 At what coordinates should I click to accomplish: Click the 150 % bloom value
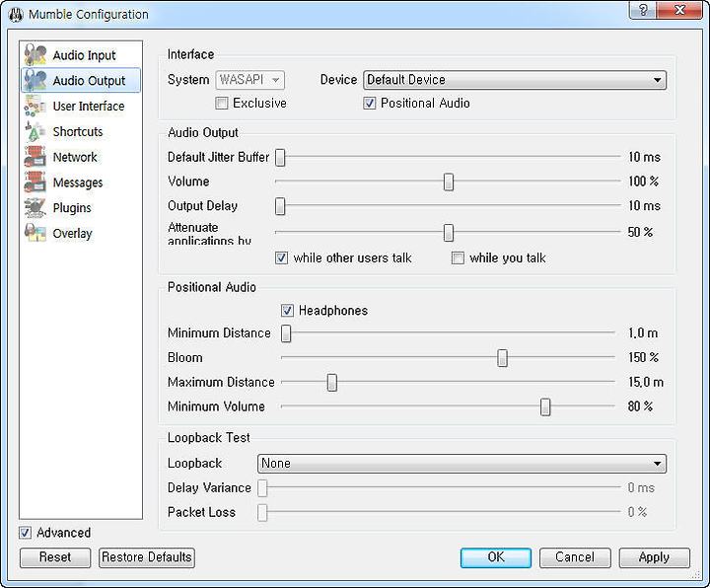tap(643, 357)
